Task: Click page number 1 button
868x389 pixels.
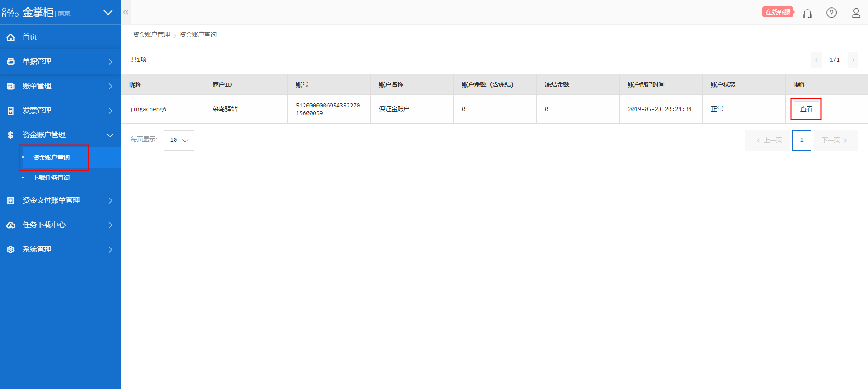Action: (802, 140)
